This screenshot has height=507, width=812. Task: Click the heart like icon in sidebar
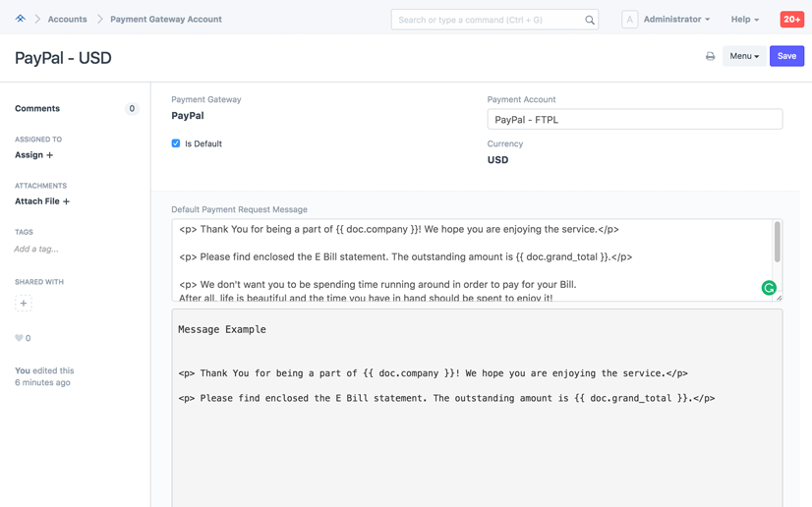coord(19,338)
